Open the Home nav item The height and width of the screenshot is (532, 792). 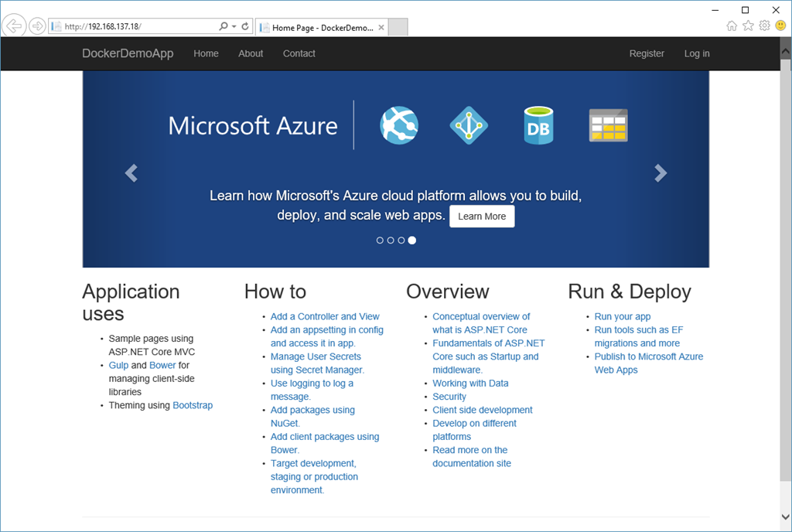tap(206, 53)
